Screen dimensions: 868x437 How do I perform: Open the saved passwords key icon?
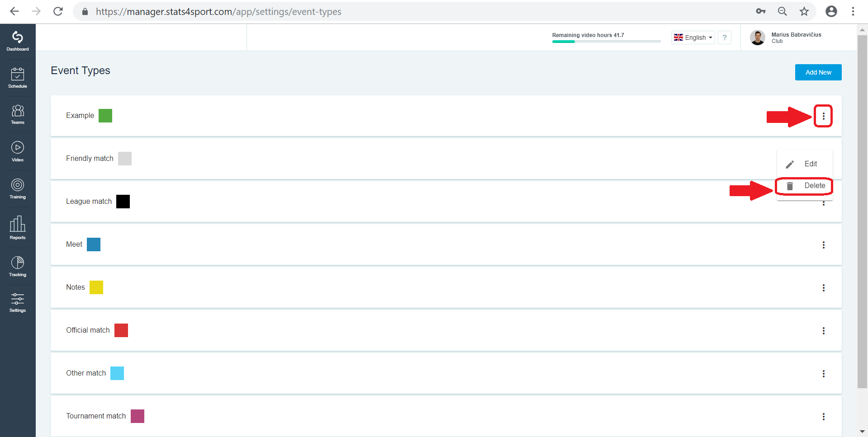tap(760, 11)
